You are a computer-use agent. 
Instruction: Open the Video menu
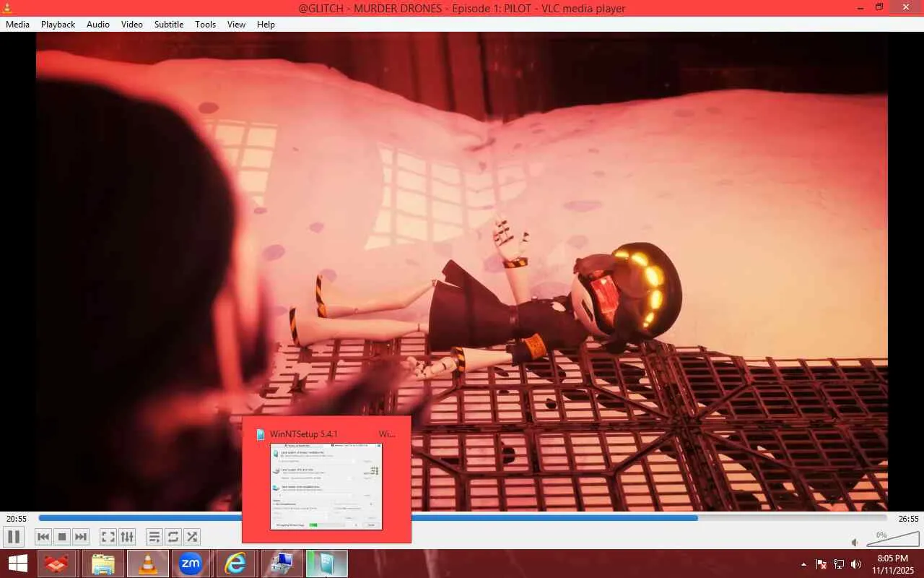point(132,25)
